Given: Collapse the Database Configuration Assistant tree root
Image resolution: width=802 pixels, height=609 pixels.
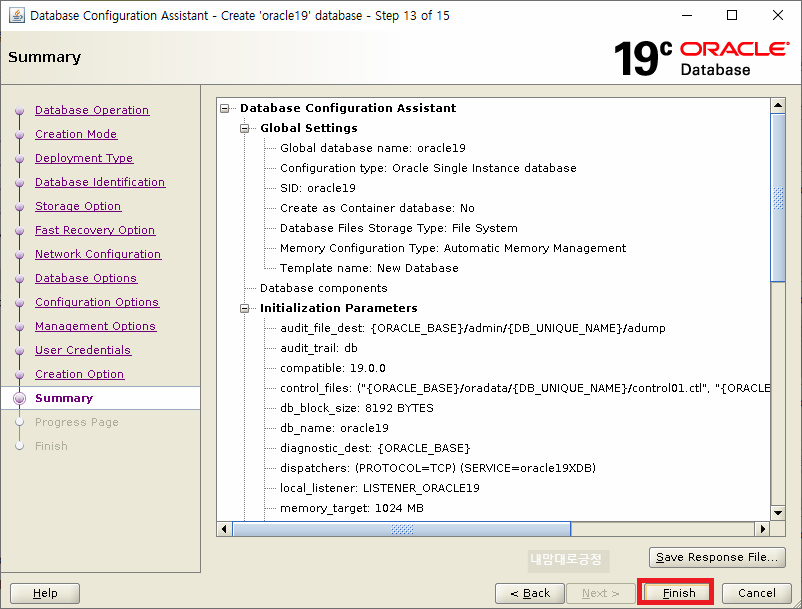Looking at the screenshot, I should 225,108.
